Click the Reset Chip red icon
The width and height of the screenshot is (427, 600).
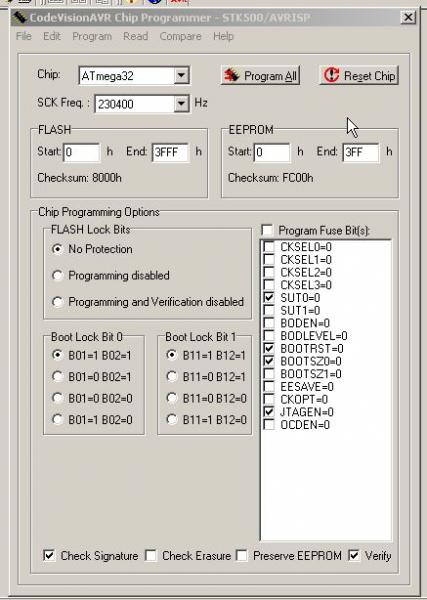331,75
